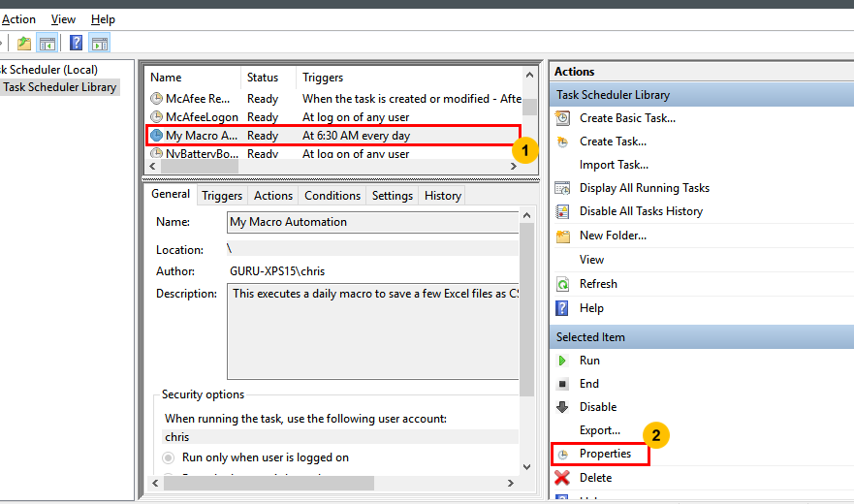Click Import Task... action
This screenshot has height=504, width=854.
point(614,165)
